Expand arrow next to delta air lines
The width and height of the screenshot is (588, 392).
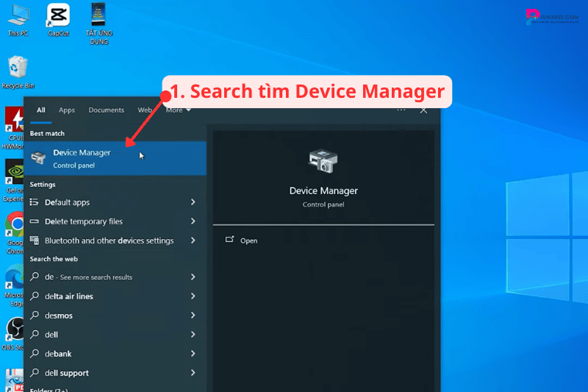[x=193, y=296]
